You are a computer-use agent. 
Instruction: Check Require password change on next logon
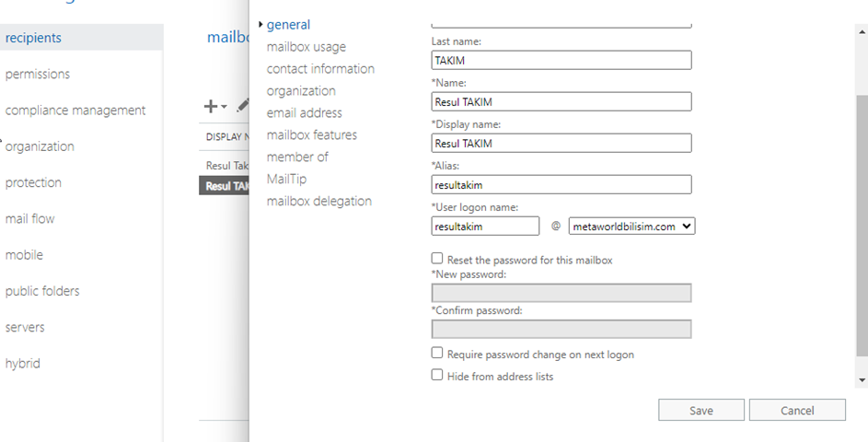pos(437,354)
